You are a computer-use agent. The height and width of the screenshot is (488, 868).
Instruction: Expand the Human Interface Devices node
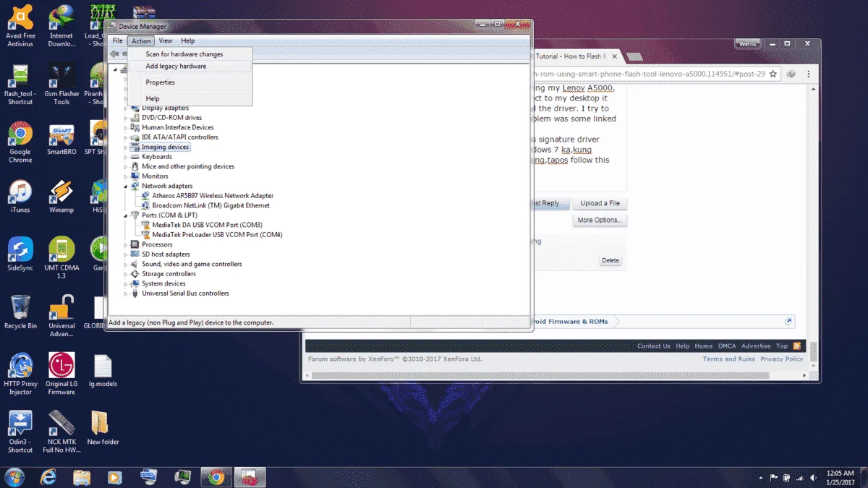pyautogui.click(x=126, y=128)
